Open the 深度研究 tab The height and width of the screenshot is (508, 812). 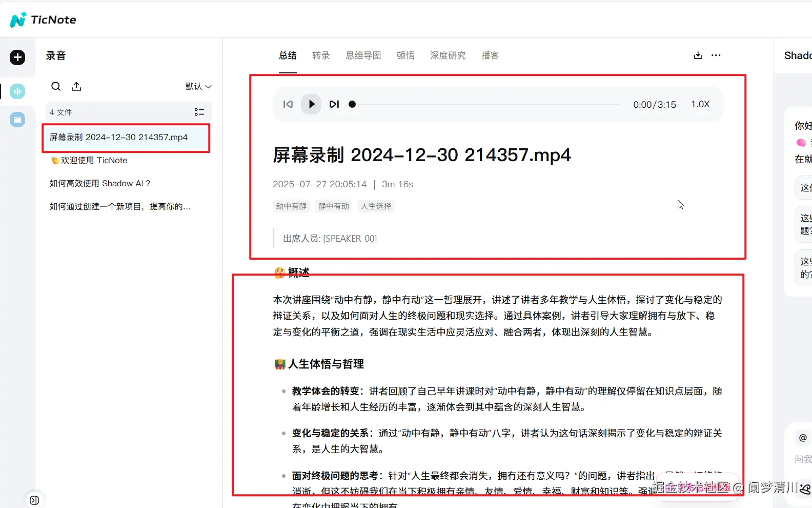[x=448, y=55]
